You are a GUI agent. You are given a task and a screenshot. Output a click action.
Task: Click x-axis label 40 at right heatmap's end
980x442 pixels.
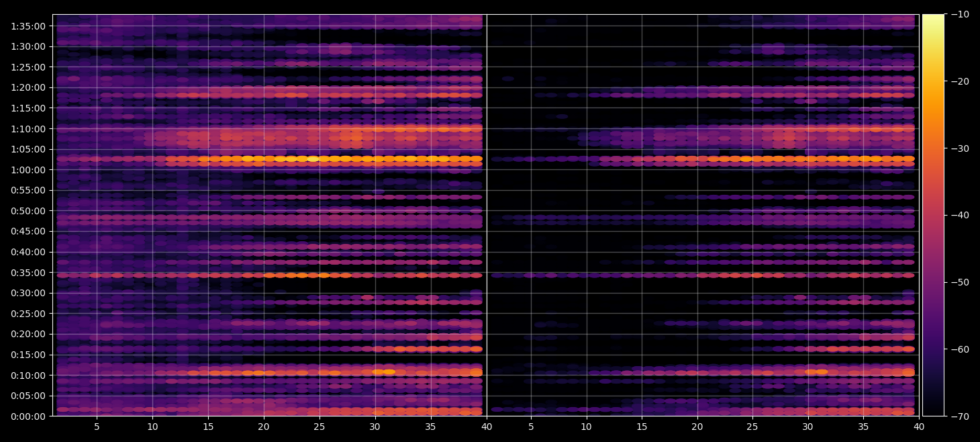pos(920,427)
